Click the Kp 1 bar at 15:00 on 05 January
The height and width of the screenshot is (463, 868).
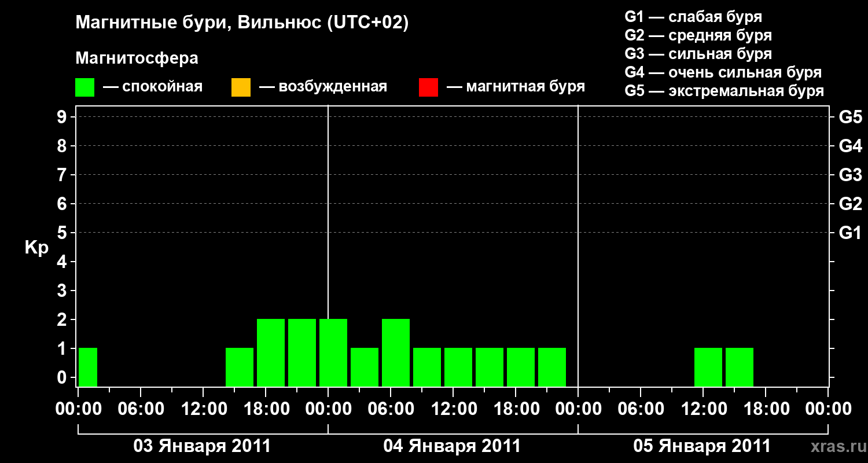(740, 367)
